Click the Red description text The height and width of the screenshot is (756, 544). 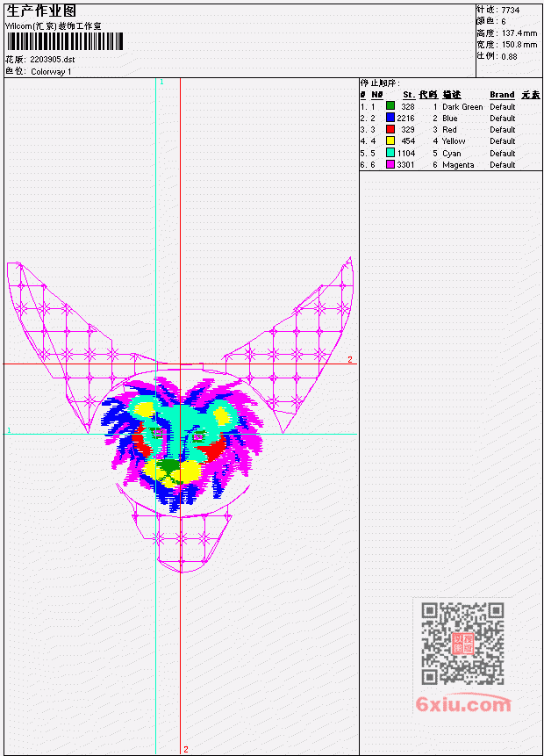(449, 130)
